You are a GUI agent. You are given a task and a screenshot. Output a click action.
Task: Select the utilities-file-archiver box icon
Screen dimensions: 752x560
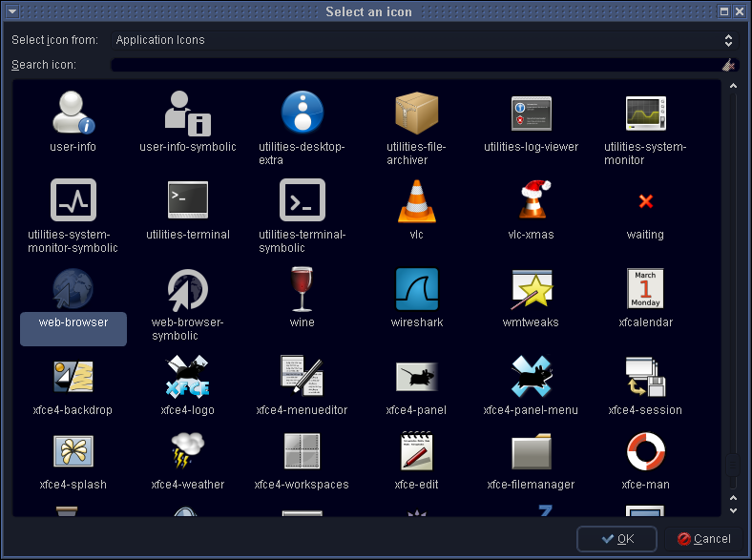(x=416, y=113)
